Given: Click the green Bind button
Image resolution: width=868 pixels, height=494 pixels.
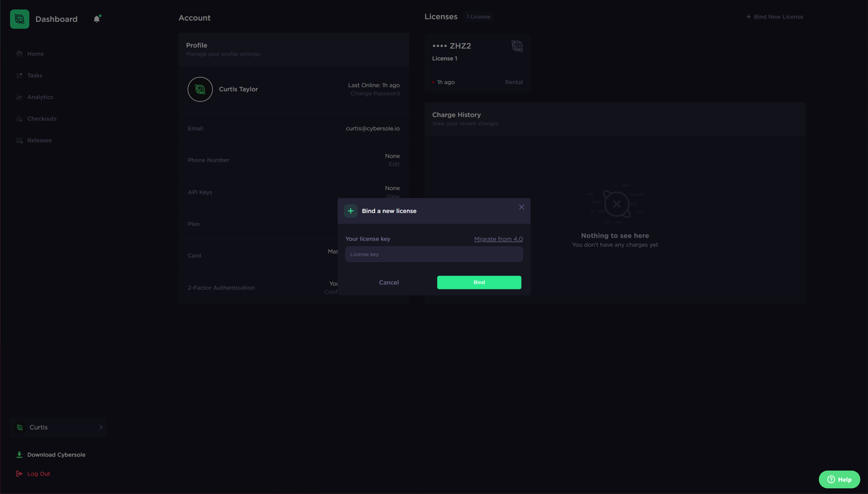Looking at the screenshot, I should [479, 282].
